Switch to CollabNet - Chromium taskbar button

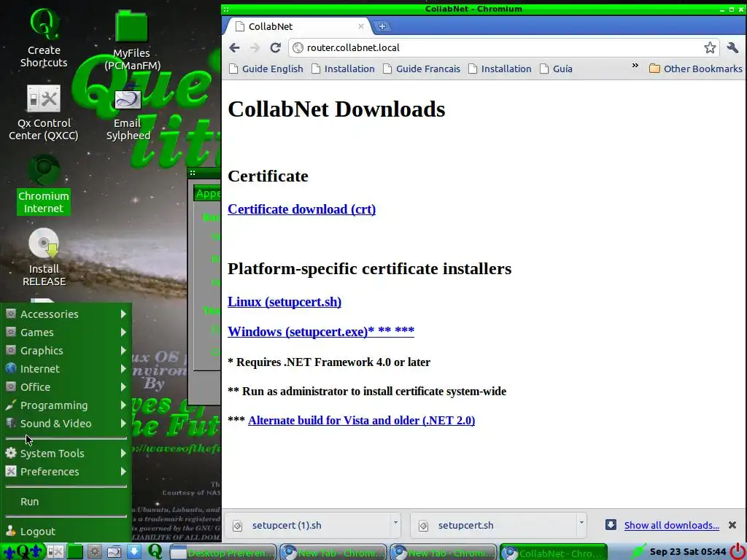[553, 553]
